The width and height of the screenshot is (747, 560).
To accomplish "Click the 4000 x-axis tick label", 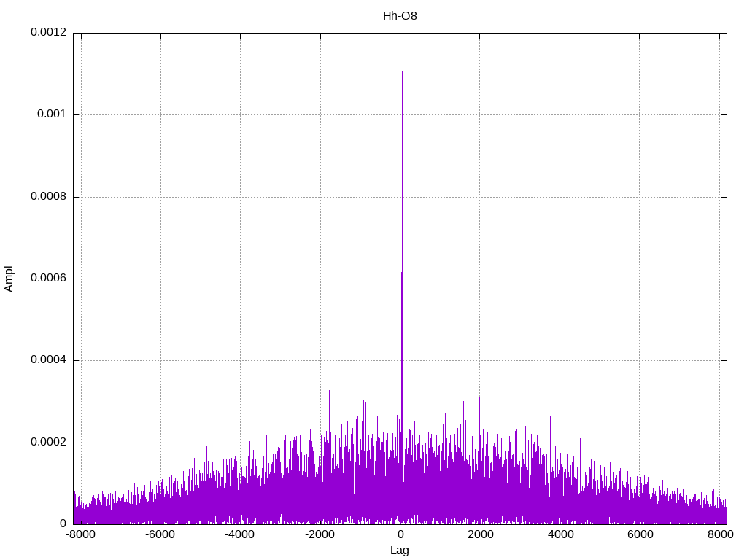I will pyautogui.click(x=560, y=534).
